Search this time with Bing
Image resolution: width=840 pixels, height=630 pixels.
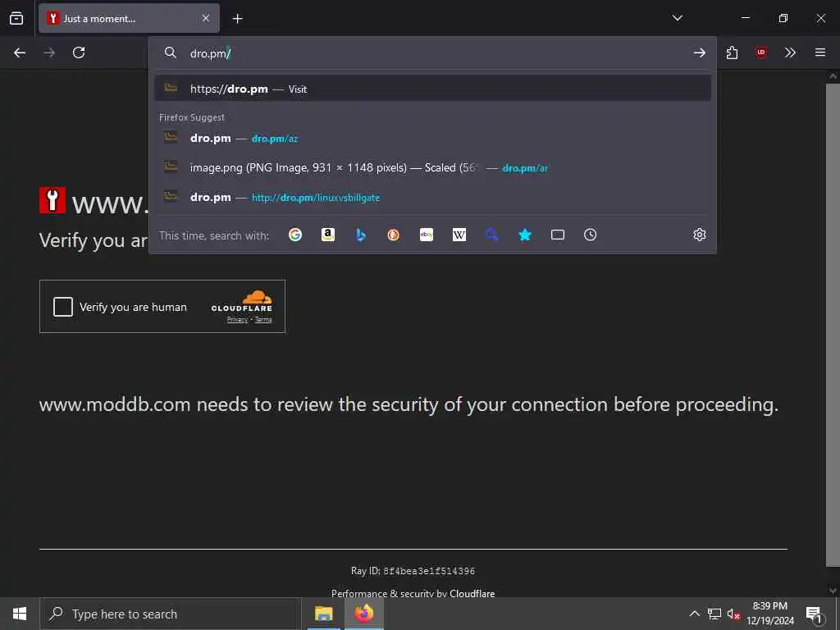click(x=361, y=235)
